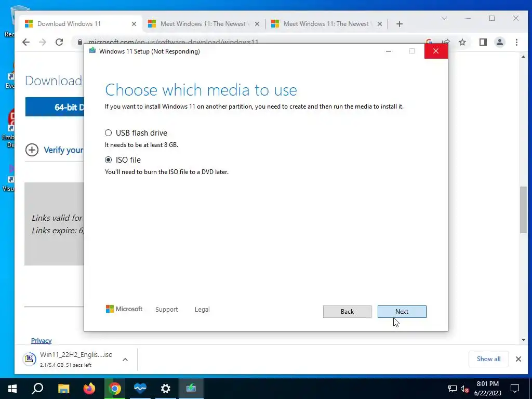
Task: Switch to the second Meet Windows 11 tab
Action: [204, 24]
